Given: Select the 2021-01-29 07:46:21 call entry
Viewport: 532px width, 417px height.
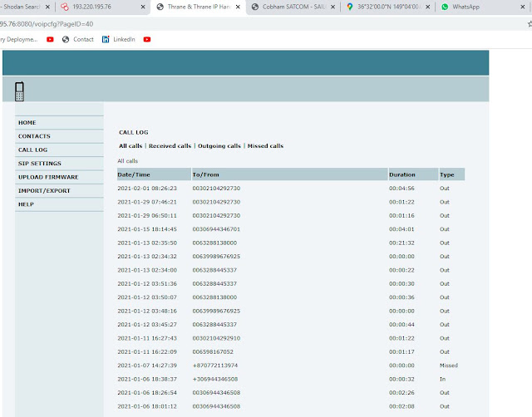Looking at the screenshot, I should click(x=291, y=202).
